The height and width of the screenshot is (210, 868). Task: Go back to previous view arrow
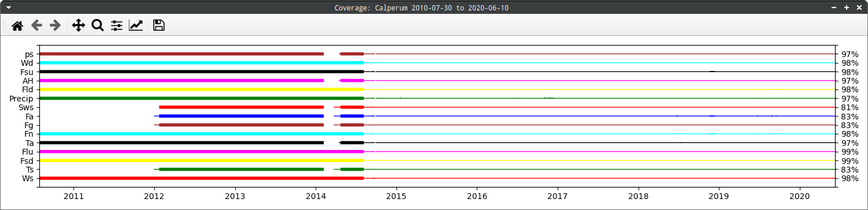pyautogui.click(x=36, y=25)
